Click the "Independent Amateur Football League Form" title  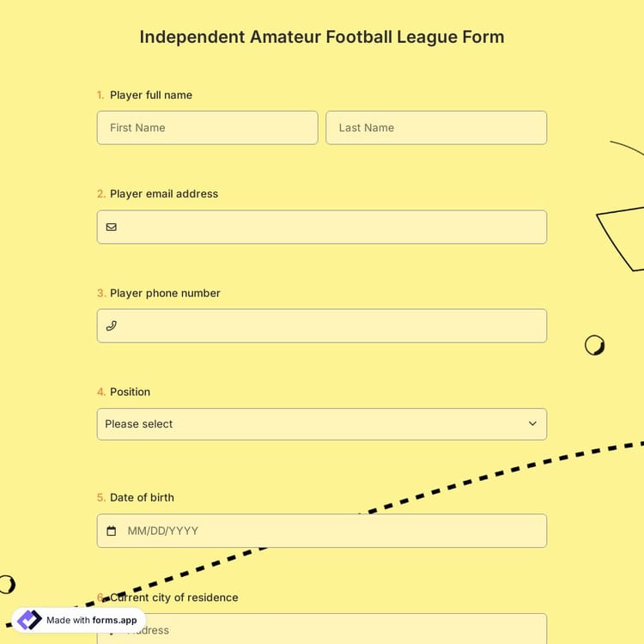click(x=322, y=37)
